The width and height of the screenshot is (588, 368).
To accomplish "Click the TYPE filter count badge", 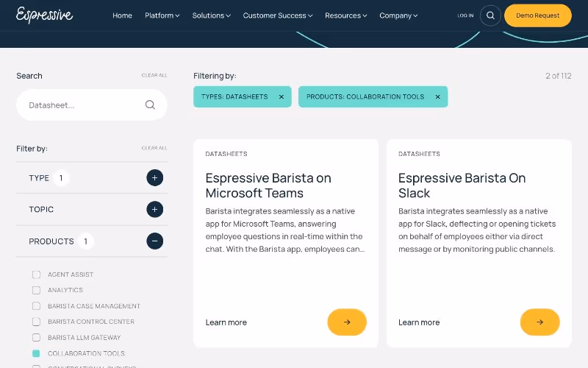I will click(61, 177).
